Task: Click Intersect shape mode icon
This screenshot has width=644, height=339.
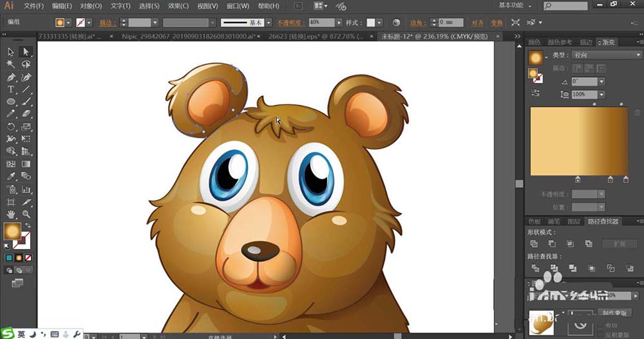Action: tap(570, 243)
